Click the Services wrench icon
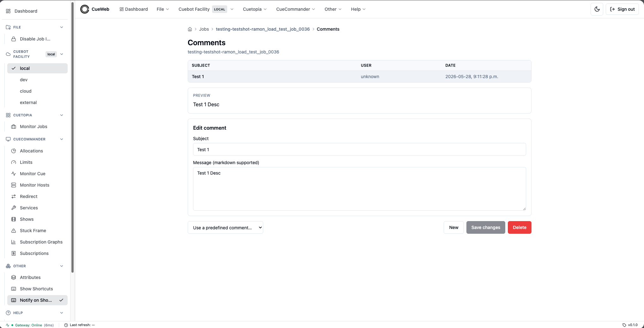 pos(14,208)
